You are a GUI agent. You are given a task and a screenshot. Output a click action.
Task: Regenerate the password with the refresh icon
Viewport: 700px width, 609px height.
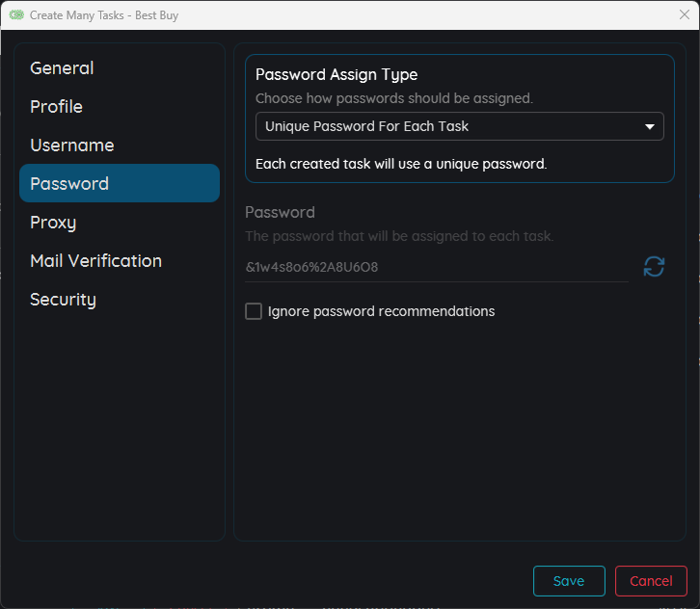coord(654,267)
